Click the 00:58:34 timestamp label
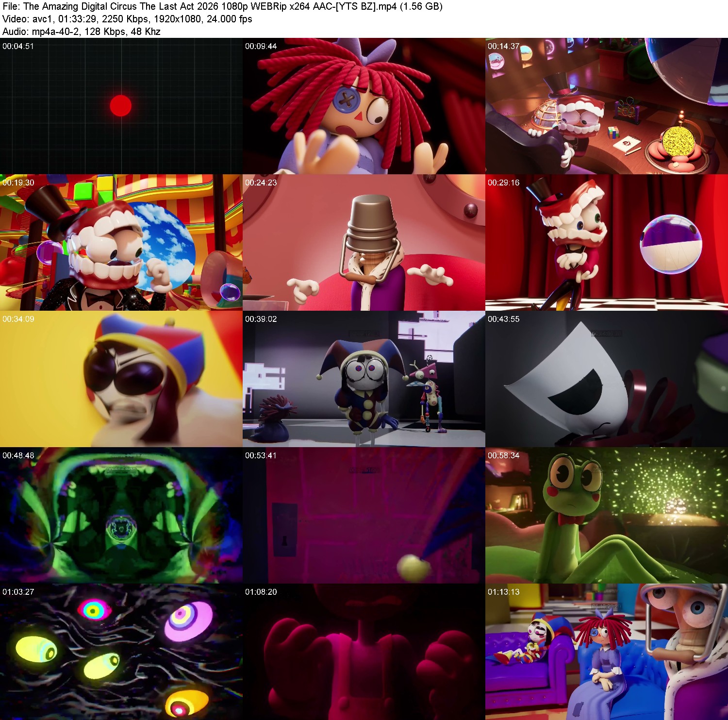This screenshot has width=728, height=720. click(x=503, y=455)
